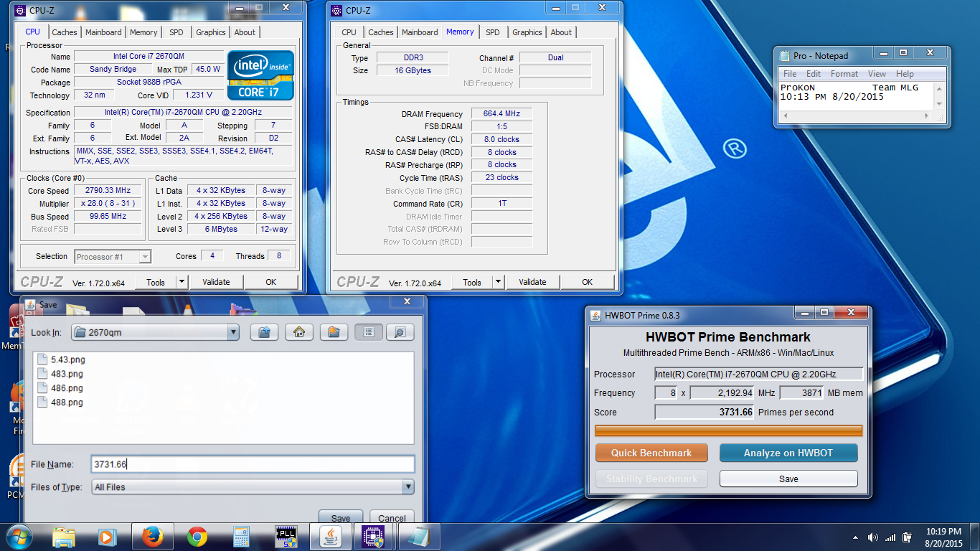The image size is (980, 551).
Task: Expand the Look In folder dropdown
Action: tap(232, 332)
